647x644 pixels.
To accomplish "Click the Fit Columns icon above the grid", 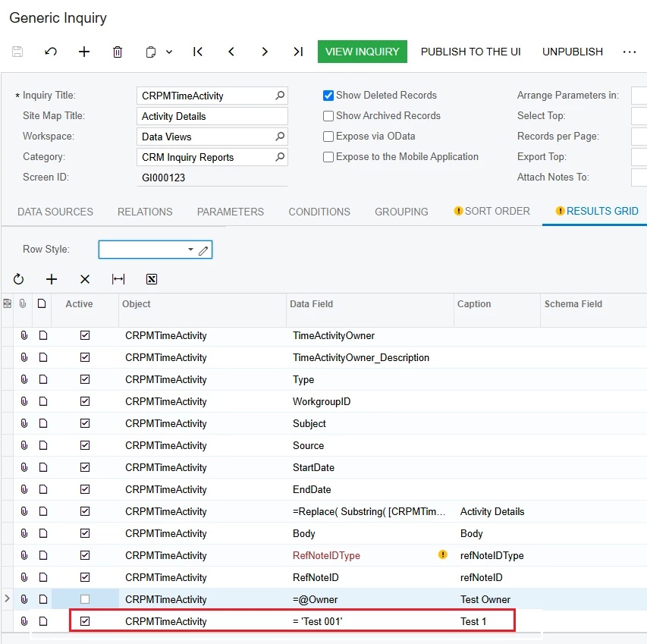I will pos(118,279).
